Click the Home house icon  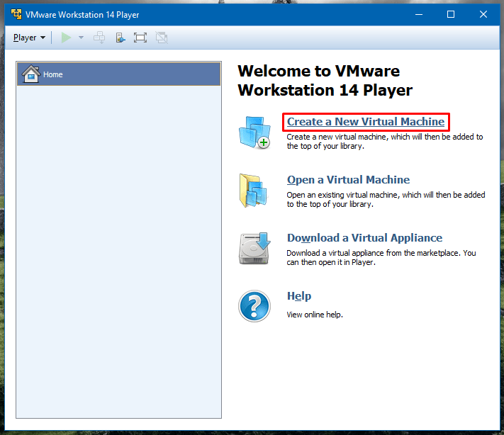[31, 74]
